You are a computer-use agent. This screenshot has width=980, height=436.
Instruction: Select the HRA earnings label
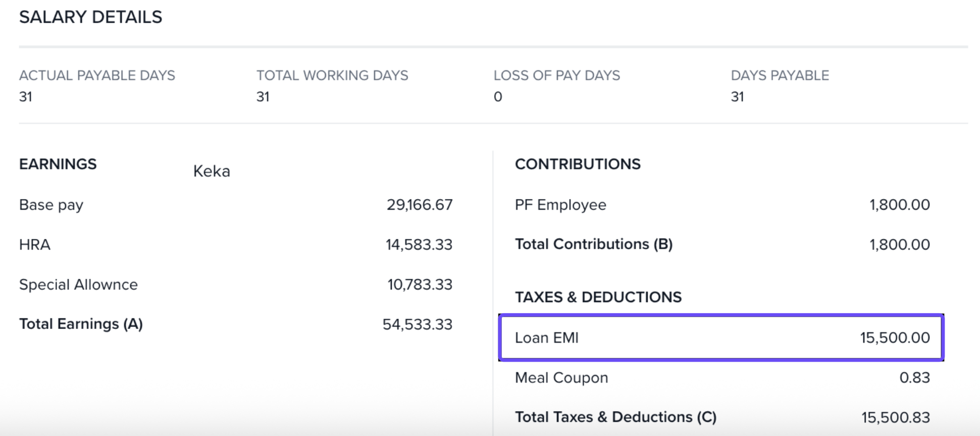click(x=35, y=245)
